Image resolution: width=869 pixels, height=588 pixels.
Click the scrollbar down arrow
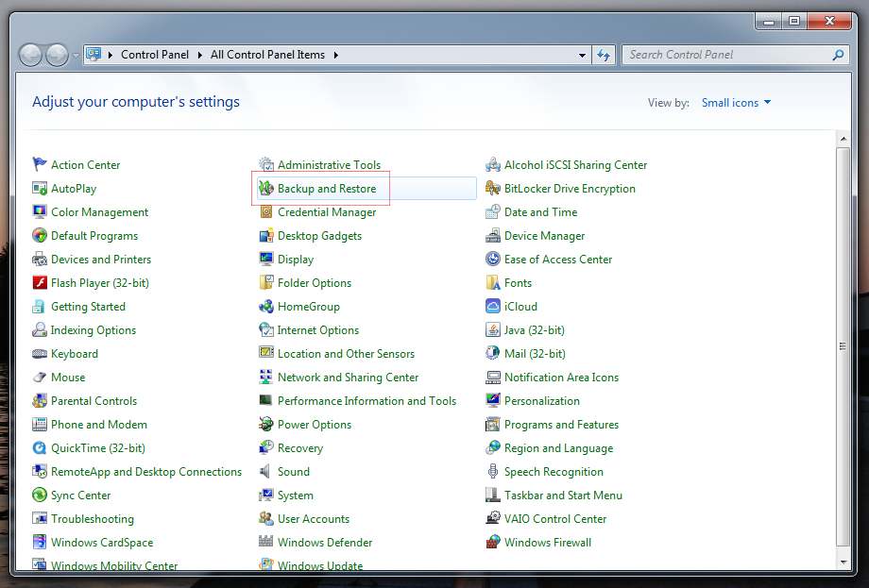click(843, 562)
